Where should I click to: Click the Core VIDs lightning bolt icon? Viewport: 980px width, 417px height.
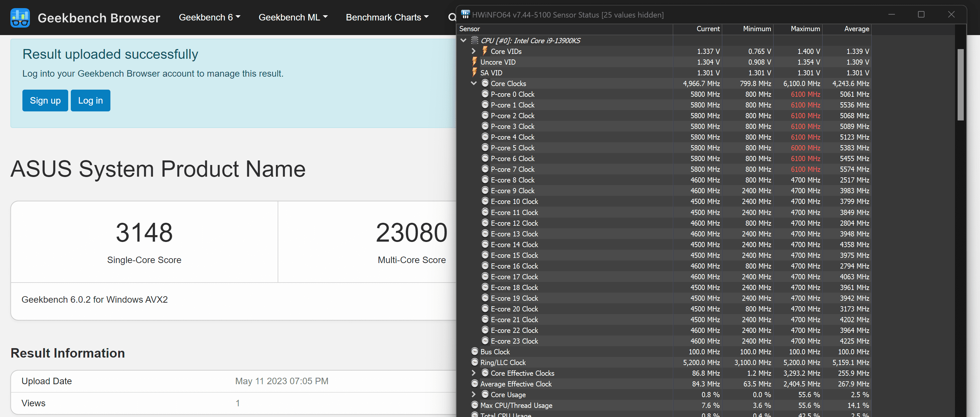coord(485,51)
